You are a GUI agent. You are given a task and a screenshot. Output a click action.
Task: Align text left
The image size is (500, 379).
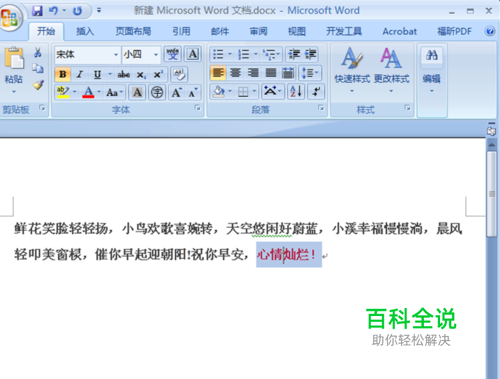(x=218, y=73)
